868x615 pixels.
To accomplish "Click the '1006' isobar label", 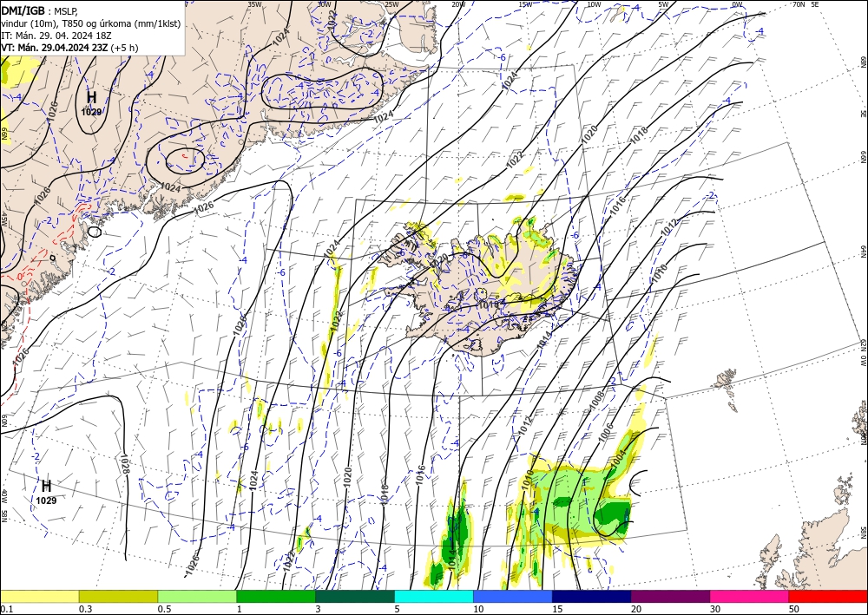I will pos(606,432).
